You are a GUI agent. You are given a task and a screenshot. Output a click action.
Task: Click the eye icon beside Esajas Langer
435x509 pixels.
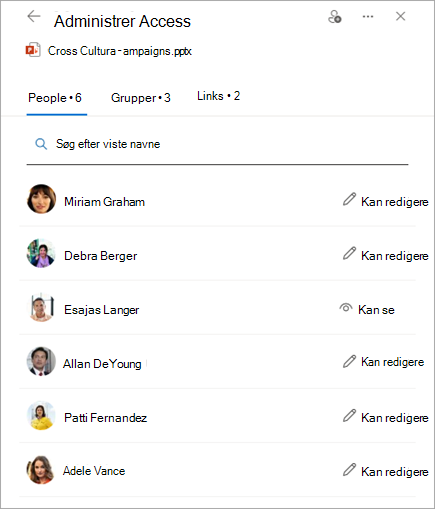click(x=346, y=308)
